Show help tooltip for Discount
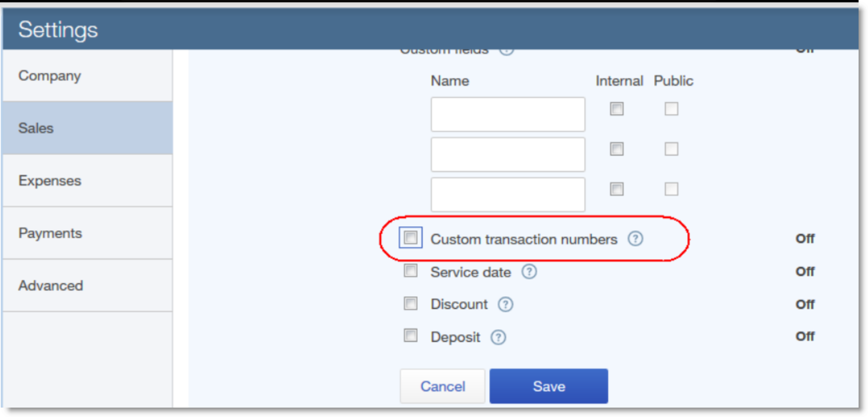Image resolution: width=868 pixels, height=417 pixels. pos(505,305)
